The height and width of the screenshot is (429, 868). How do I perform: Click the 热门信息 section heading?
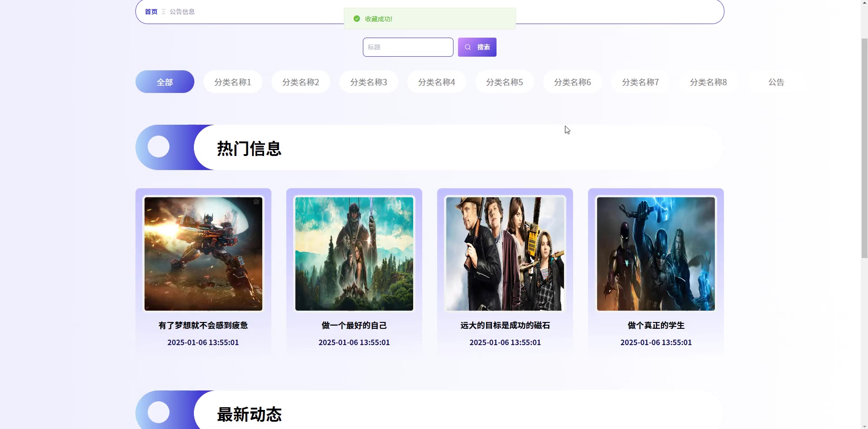tap(249, 148)
